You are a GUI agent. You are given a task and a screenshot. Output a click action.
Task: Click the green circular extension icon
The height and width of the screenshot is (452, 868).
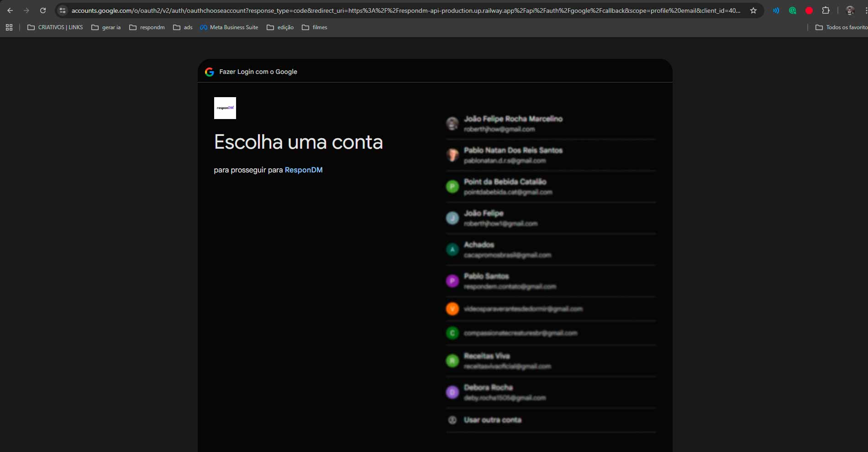pyautogui.click(x=793, y=10)
